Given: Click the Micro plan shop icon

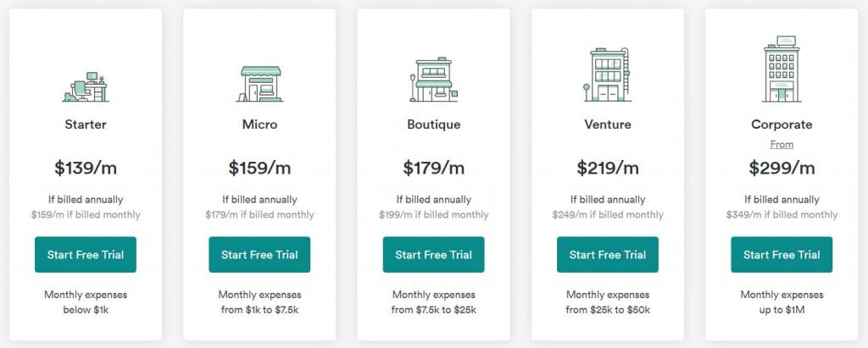Looking at the screenshot, I should click(x=259, y=84).
